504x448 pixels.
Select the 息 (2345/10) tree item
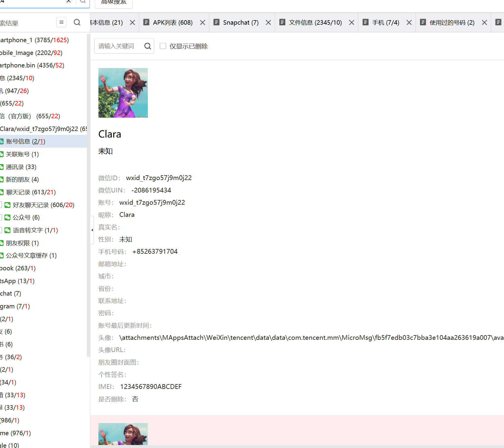pos(17,78)
